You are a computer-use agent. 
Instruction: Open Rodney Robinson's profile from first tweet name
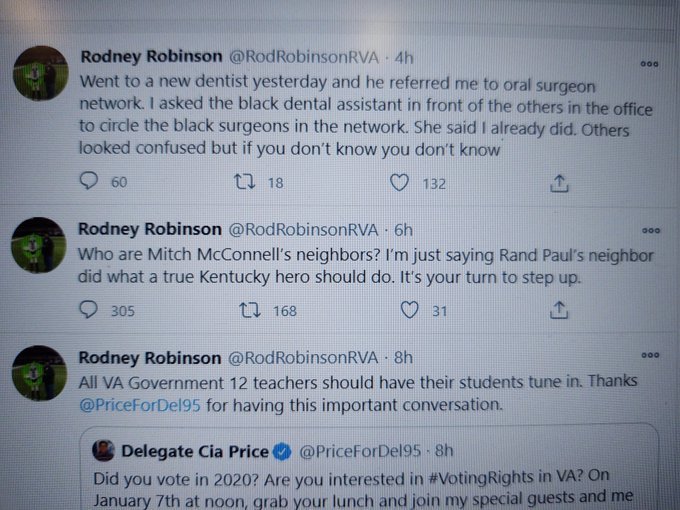(151, 56)
